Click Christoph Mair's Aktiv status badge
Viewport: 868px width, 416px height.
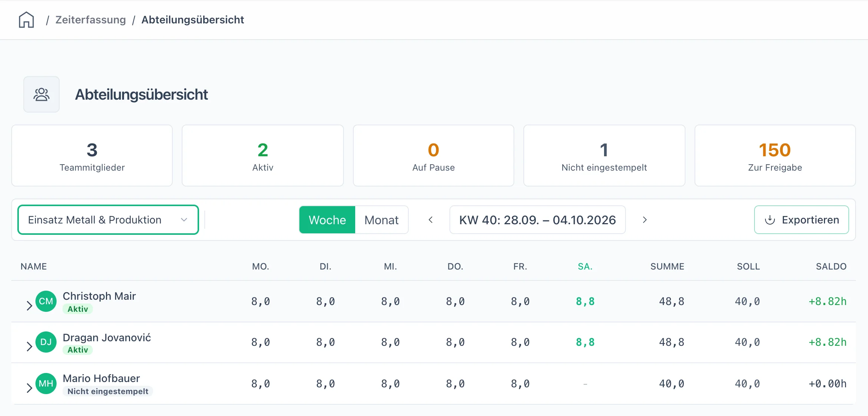pos(78,309)
